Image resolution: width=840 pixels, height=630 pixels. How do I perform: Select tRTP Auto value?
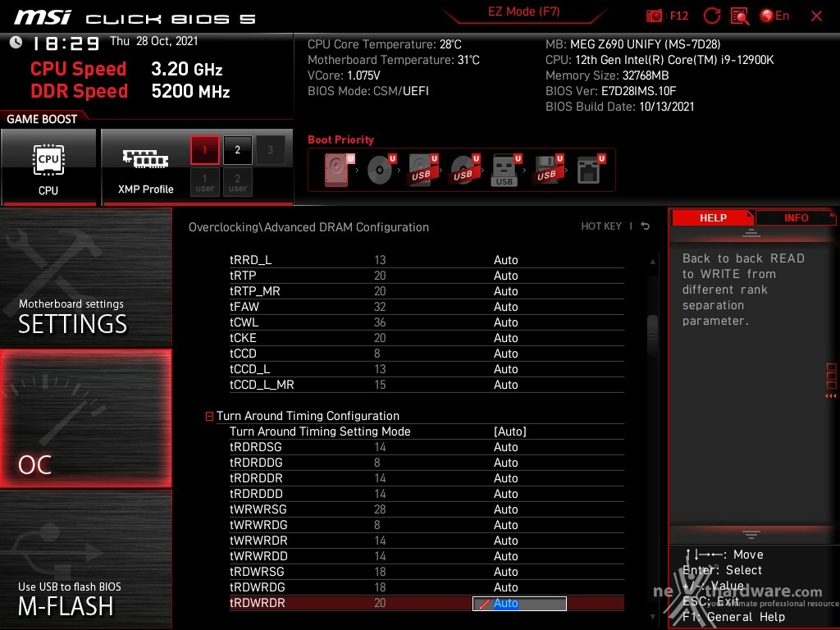(x=505, y=276)
